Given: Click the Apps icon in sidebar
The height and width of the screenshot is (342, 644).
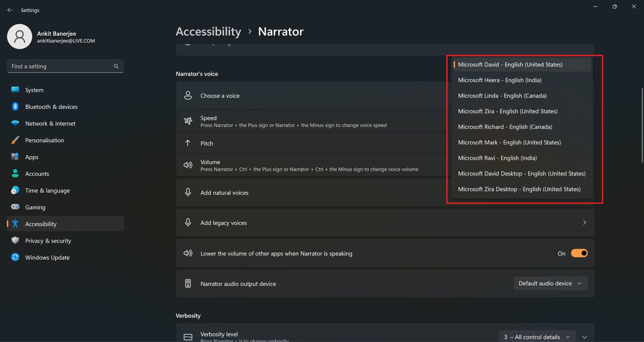Looking at the screenshot, I should [x=15, y=157].
